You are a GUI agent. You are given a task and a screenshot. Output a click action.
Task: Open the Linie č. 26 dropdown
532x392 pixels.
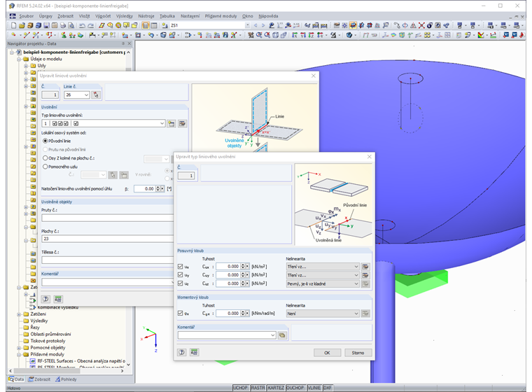(87, 95)
